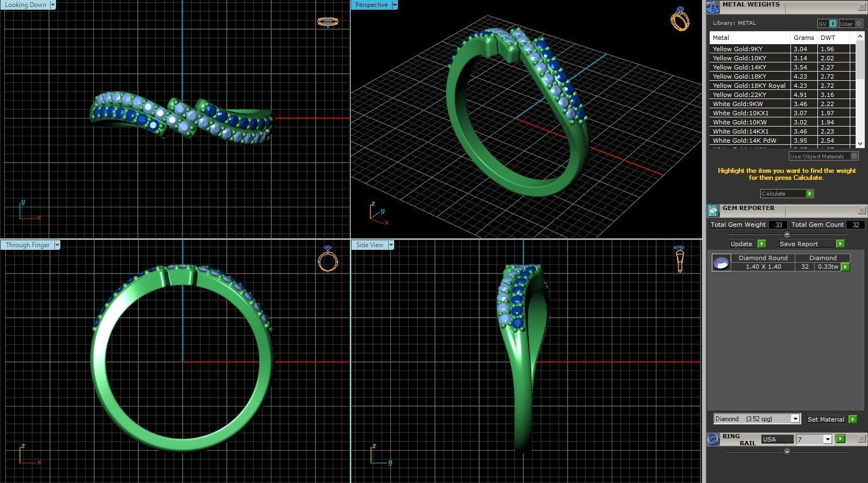Click the Gem Reporter panel icon
The width and height of the screenshot is (868, 483).
pyautogui.click(x=713, y=211)
